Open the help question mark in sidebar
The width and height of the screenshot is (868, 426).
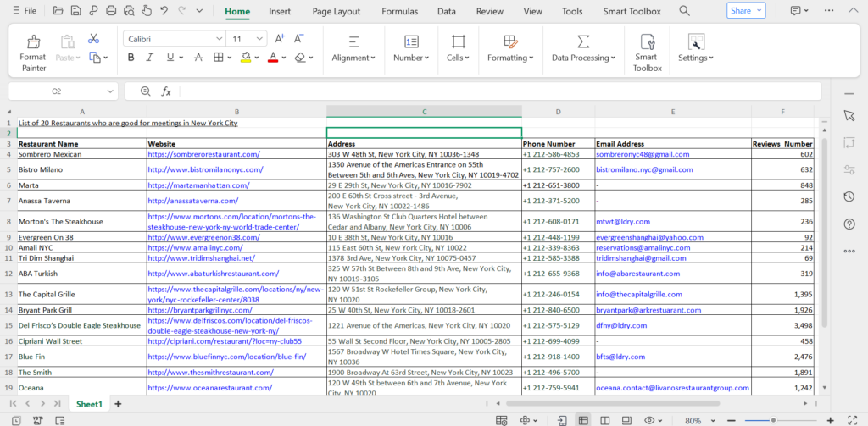(x=849, y=224)
